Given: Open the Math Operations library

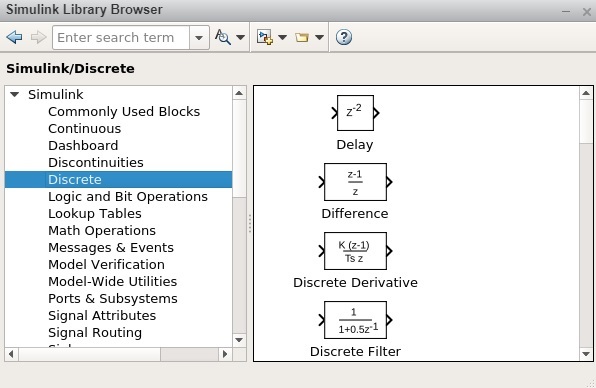Looking at the screenshot, I should click(102, 230).
